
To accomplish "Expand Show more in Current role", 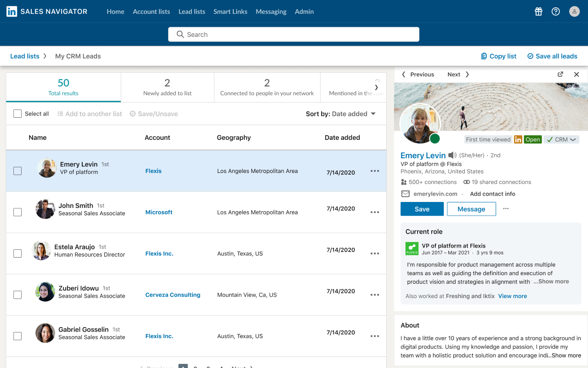I will click(551, 282).
